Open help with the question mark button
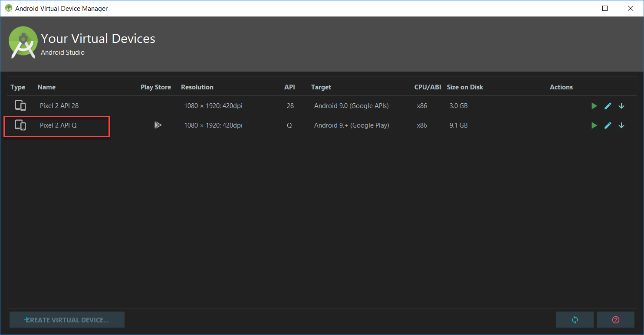The image size is (644, 335). [x=615, y=320]
